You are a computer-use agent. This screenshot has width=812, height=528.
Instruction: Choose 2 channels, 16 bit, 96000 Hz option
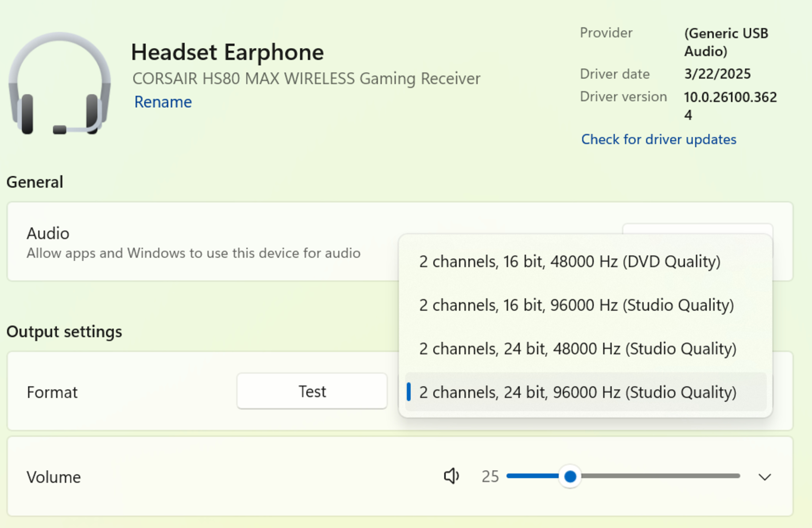click(576, 305)
